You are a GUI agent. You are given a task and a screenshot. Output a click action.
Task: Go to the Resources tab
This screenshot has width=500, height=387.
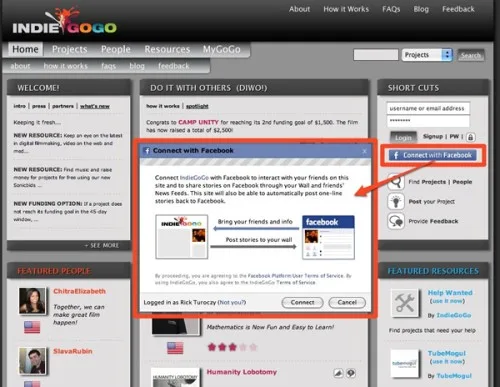click(x=167, y=49)
